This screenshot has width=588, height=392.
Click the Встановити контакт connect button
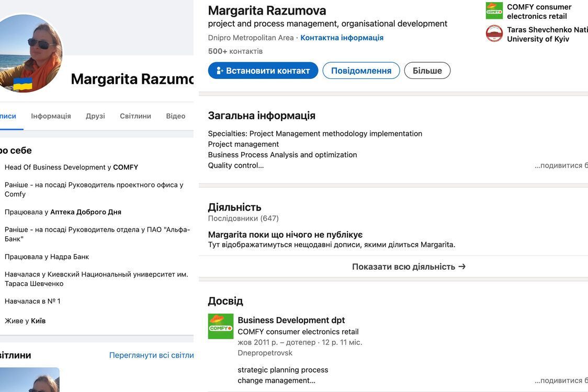click(x=263, y=71)
